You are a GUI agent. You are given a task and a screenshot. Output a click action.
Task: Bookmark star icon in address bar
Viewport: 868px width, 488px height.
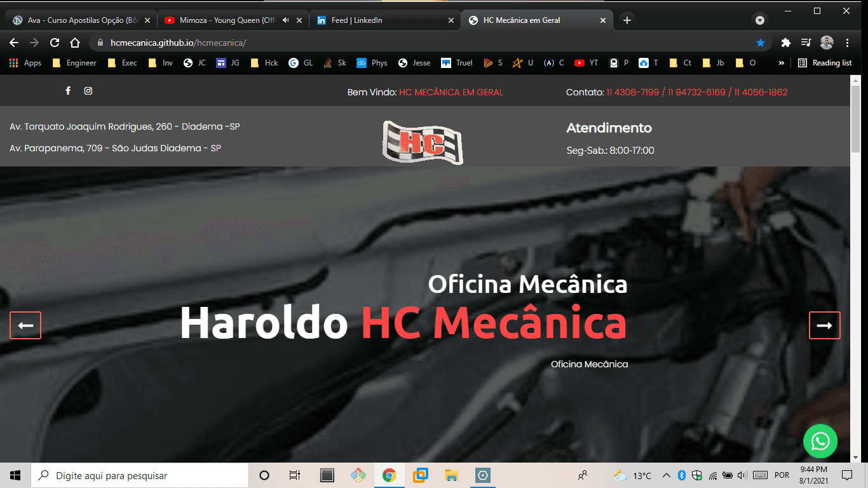[761, 43]
